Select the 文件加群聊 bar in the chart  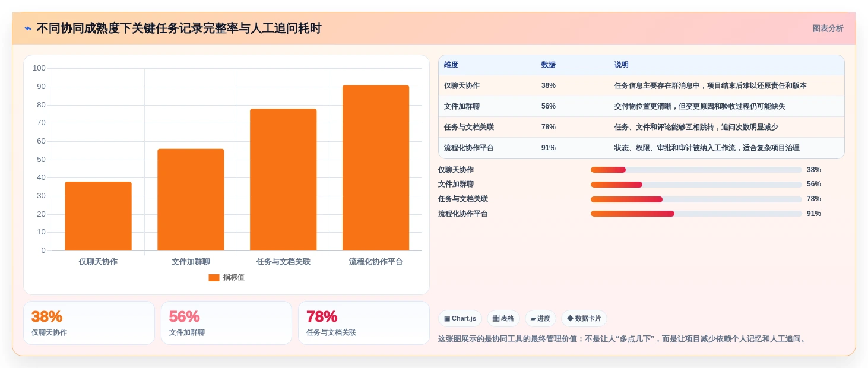(x=191, y=199)
